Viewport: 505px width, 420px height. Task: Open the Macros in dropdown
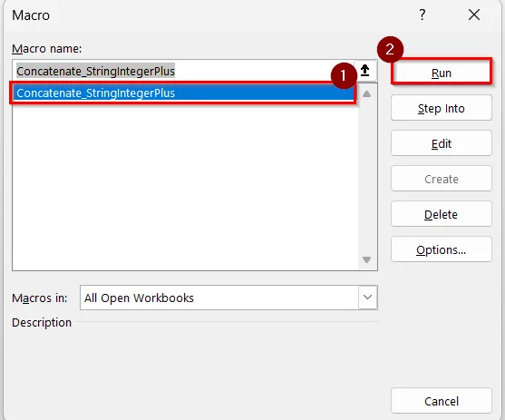367,298
